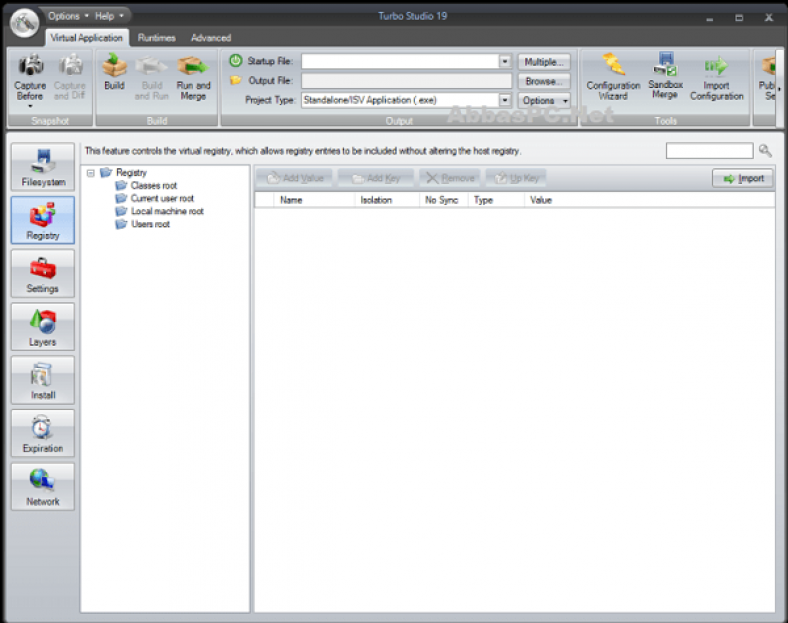Expand the Capture Before dropdown arrow
Image resolution: width=788 pixels, height=623 pixels.
30,107
